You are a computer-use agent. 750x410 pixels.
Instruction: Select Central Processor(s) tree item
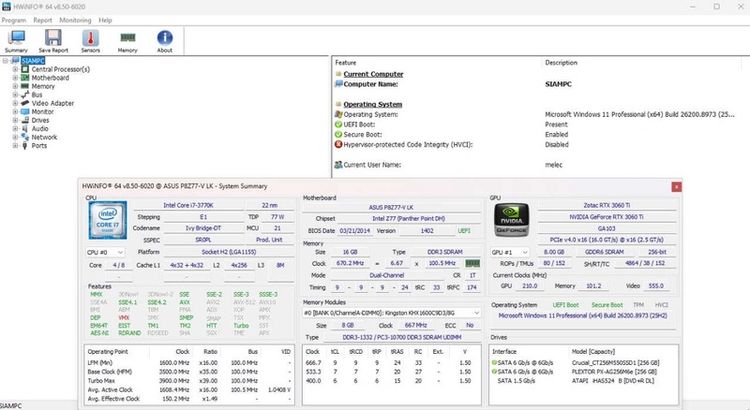click(x=61, y=69)
